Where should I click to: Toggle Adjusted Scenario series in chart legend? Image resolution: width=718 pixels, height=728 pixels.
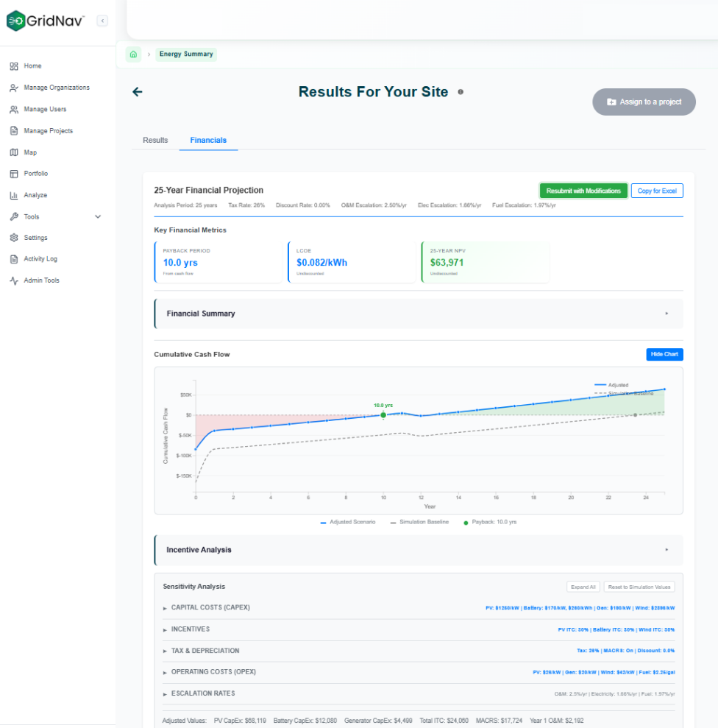(x=348, y=522)
